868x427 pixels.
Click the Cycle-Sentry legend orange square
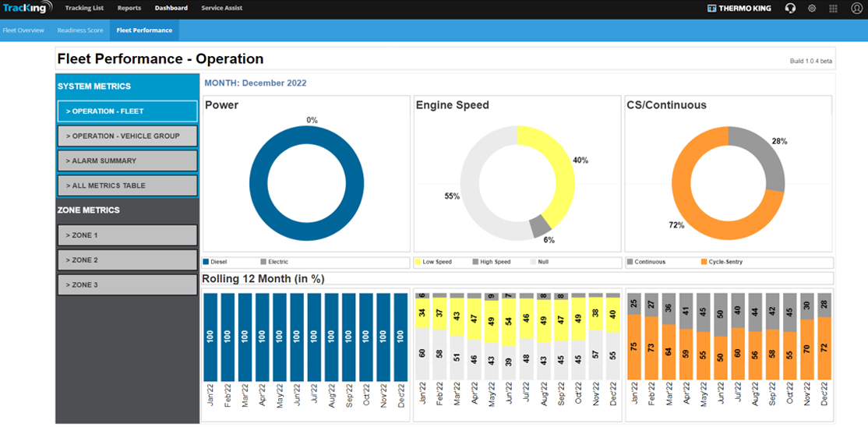[x=704, y=262]
